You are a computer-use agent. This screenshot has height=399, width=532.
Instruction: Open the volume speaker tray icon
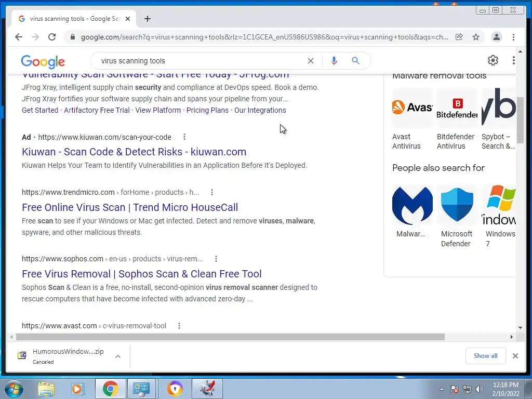pos(480,389)
